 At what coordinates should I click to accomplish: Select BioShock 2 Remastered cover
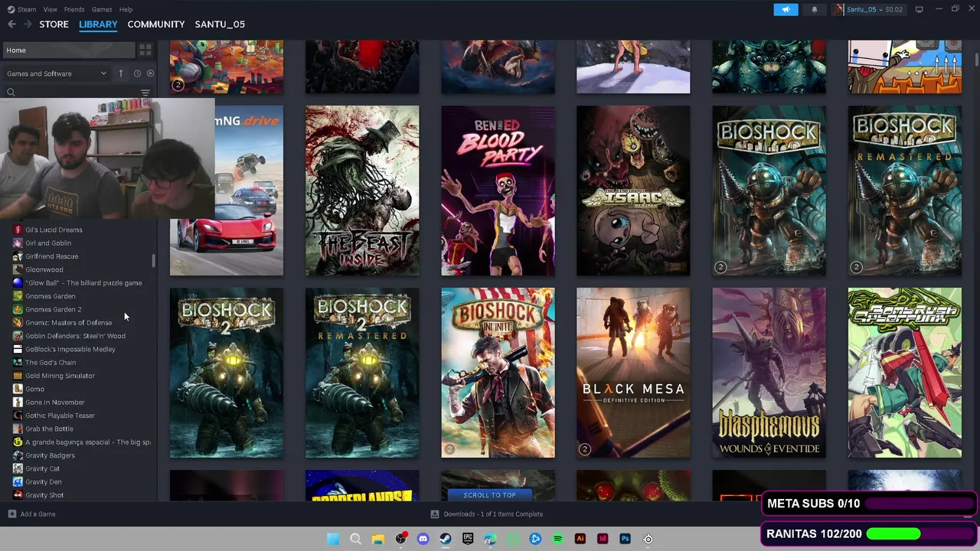362,373
